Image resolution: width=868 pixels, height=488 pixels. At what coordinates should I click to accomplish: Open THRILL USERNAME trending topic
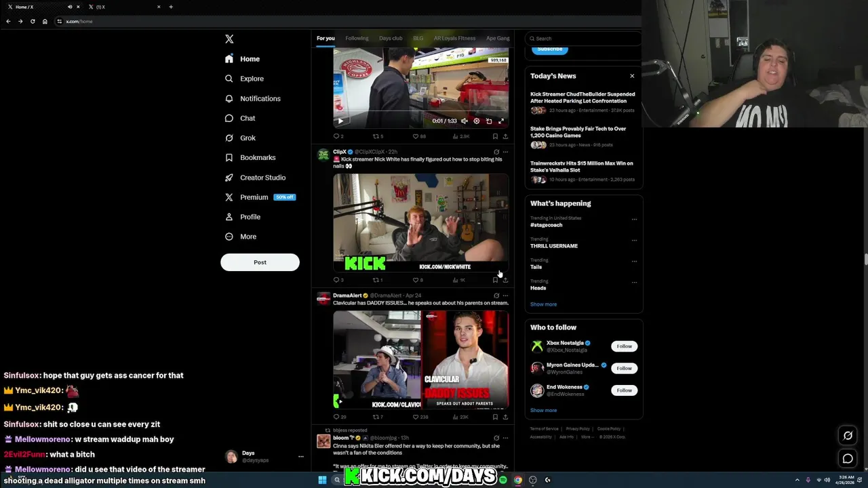pyautogui.click(x=554, y=246)
